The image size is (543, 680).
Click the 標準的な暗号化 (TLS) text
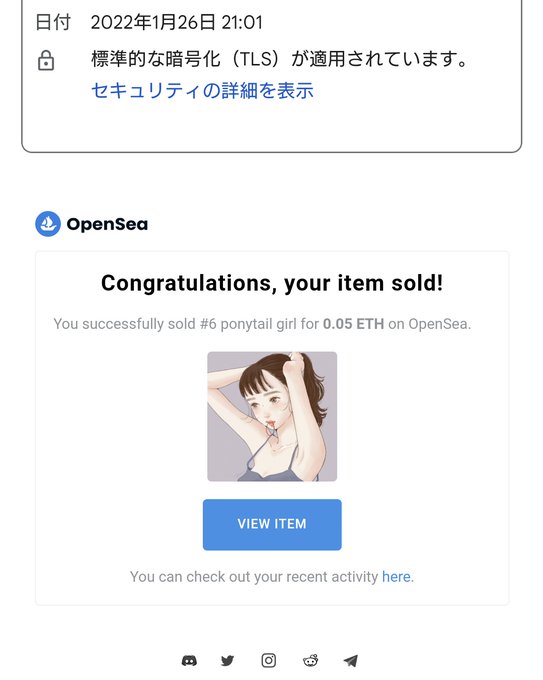185,59
